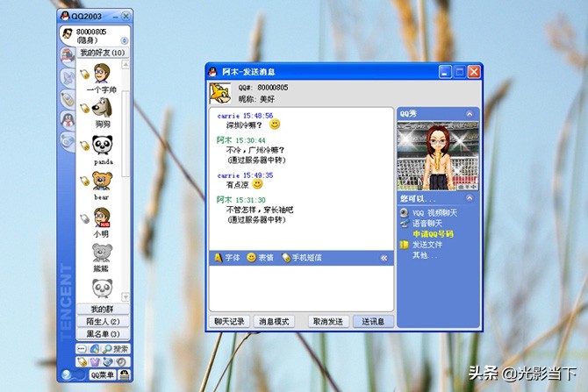The image size is (588, 392).
Task: Click the yellow mobile phone icon in bottom toolbar
Action: [x=82, y=362]
